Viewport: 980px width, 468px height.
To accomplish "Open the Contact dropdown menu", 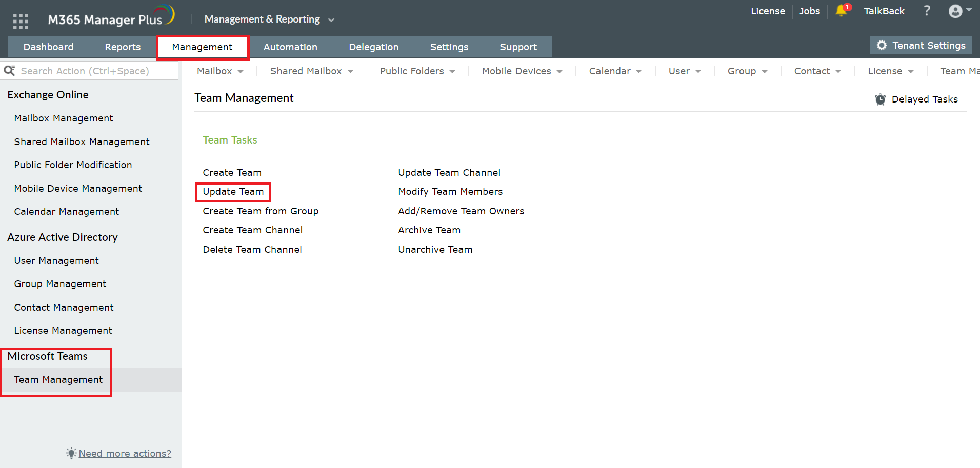I will (x=817, y=71).
